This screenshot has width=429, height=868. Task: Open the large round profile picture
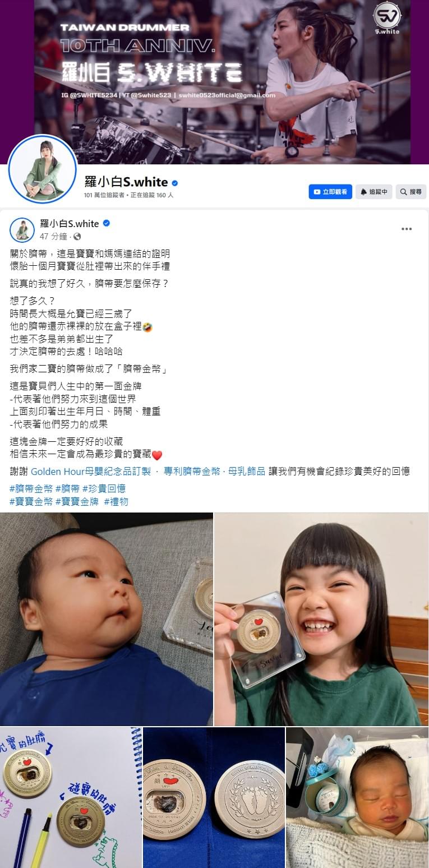(x=42, y=169)
